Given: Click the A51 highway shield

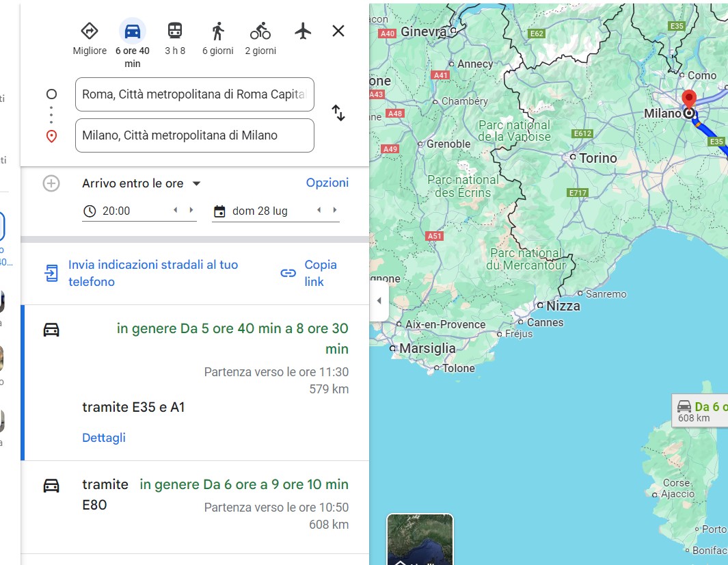Looking at the screenshot, I should point(435,236).
